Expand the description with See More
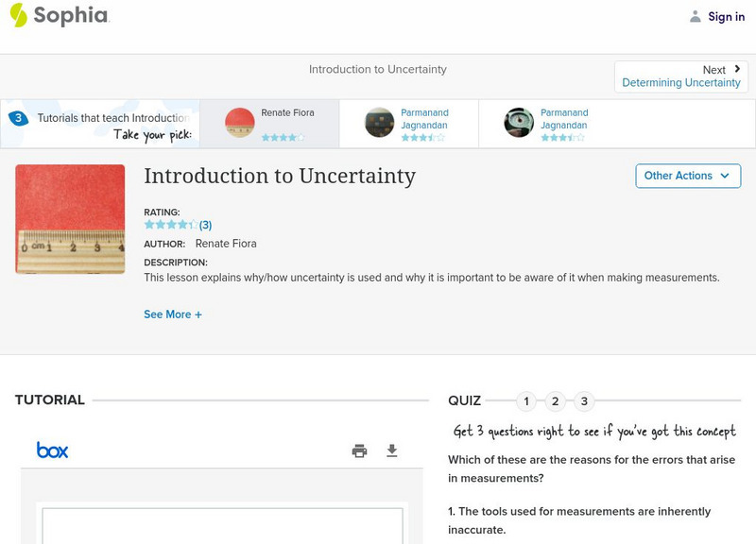The image size is (756, 544). coord(173,314)
